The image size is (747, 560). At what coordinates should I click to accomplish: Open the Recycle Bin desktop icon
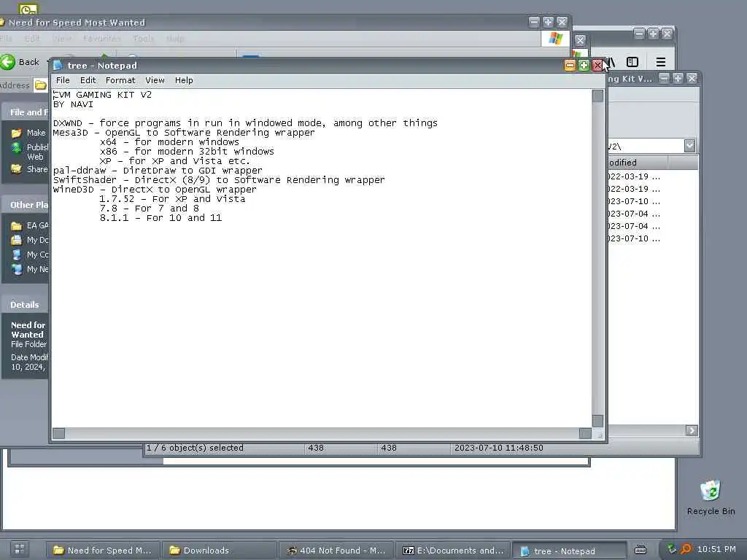pyautogui.click(x=711, y=497)
